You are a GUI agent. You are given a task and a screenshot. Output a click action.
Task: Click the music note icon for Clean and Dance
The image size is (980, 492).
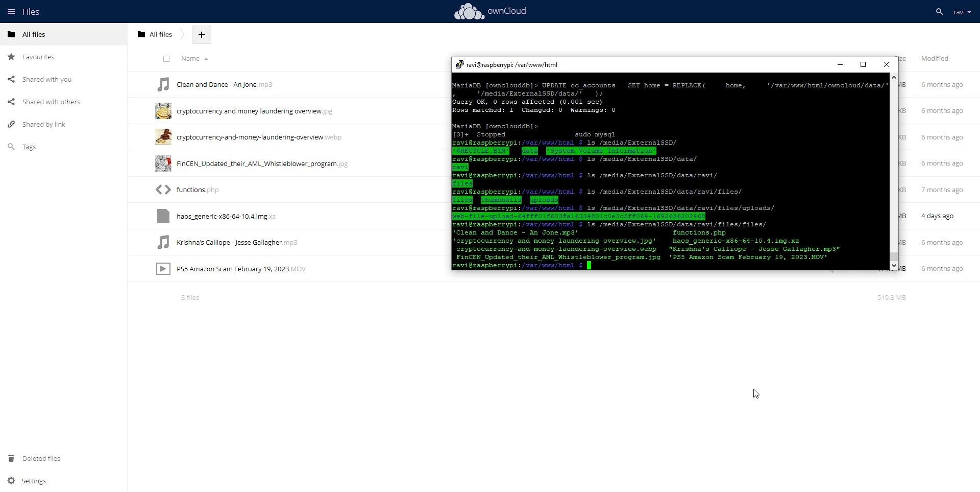(162, 84)
